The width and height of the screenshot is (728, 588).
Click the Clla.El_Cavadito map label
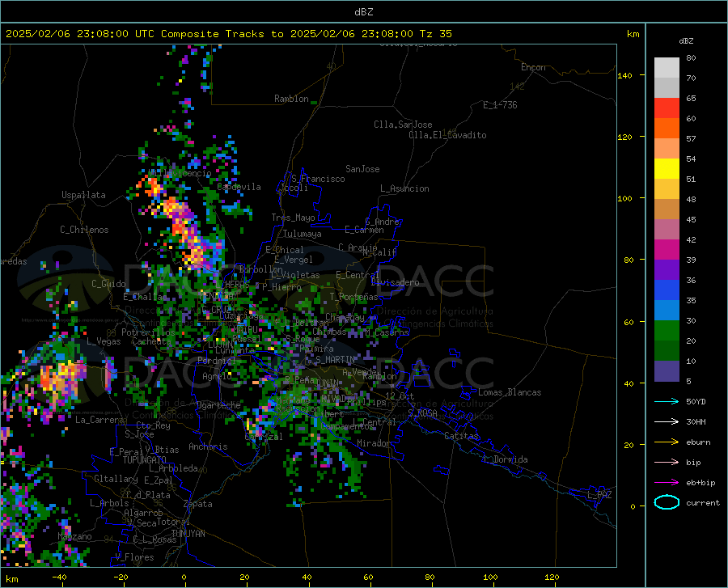[x=447, y=135]
